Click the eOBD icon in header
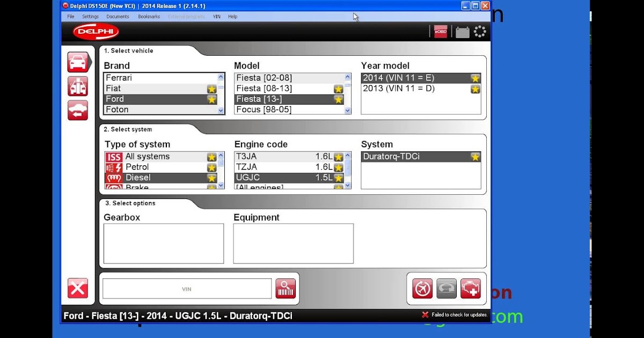644x338 pixels. click(441, 32)
